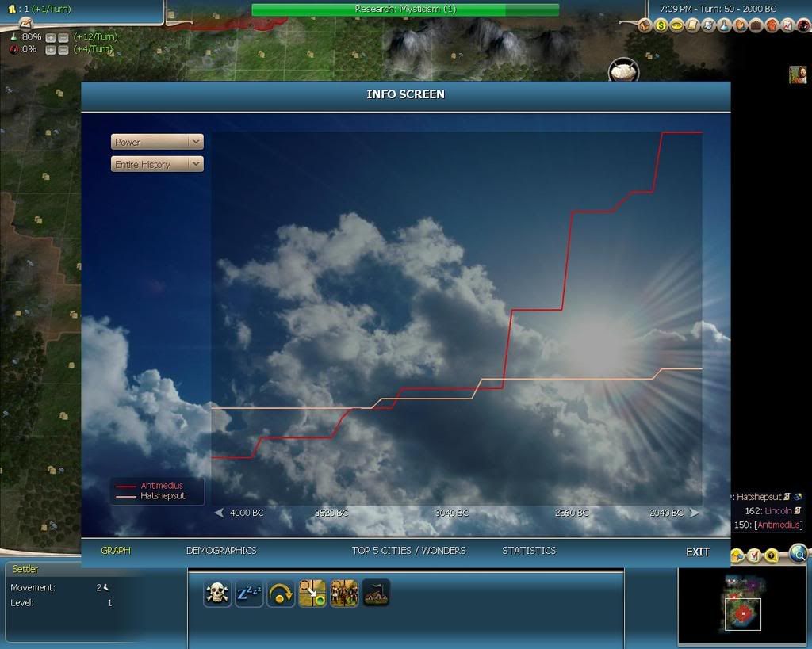The height and width of the screenshot is (649, 812).
Task: Click the 3520 BC axis label
Action: (x=331, y=513)
